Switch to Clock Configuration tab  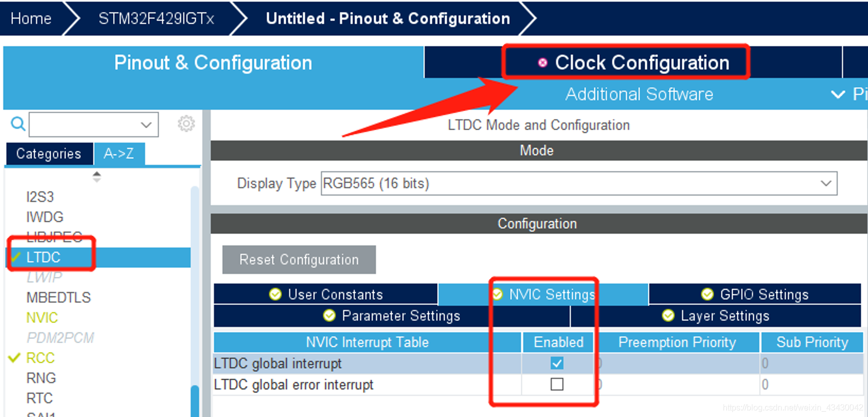tap(633, 63)
